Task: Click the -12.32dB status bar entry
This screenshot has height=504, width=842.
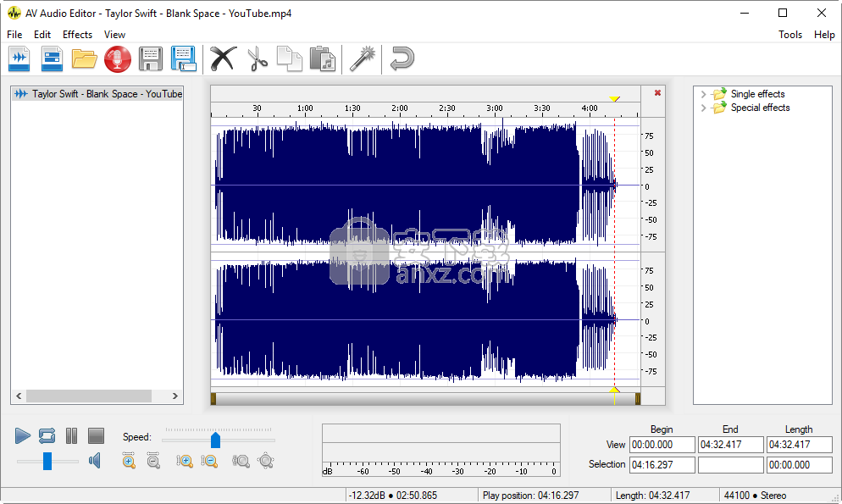Action: [392, 496]
